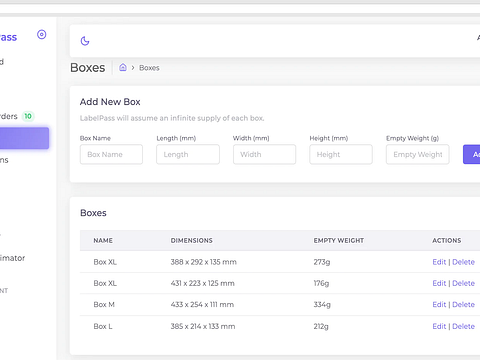Focus the Box Name input field

(x=111, y=154)
